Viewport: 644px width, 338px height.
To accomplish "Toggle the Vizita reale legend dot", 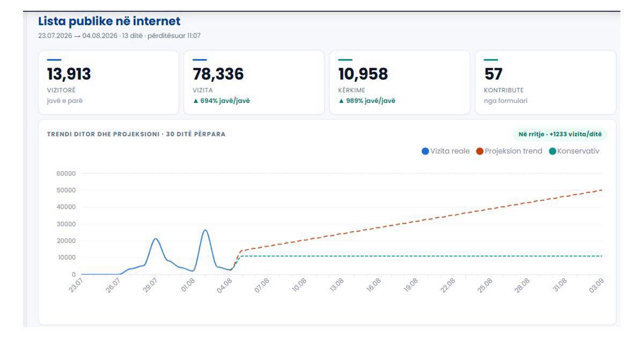I will click(425, 151).
